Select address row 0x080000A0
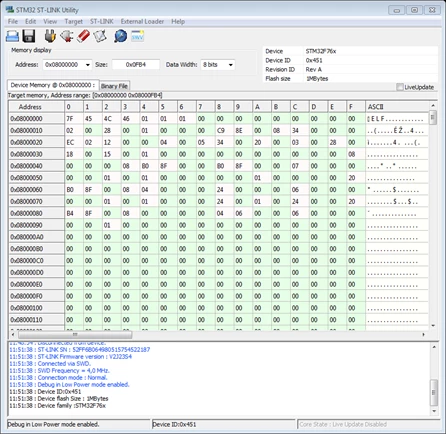 coord(36,237)
